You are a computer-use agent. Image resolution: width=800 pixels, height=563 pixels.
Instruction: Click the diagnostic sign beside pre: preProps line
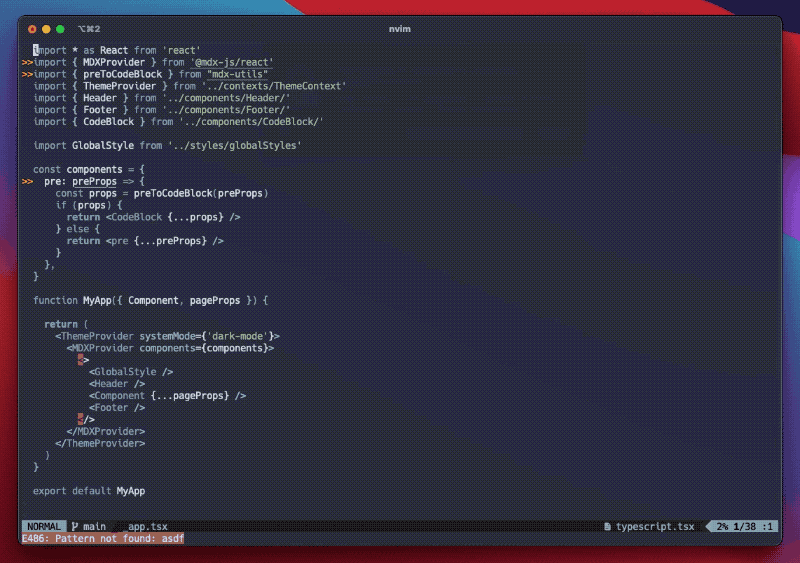(x=28, y=181)
